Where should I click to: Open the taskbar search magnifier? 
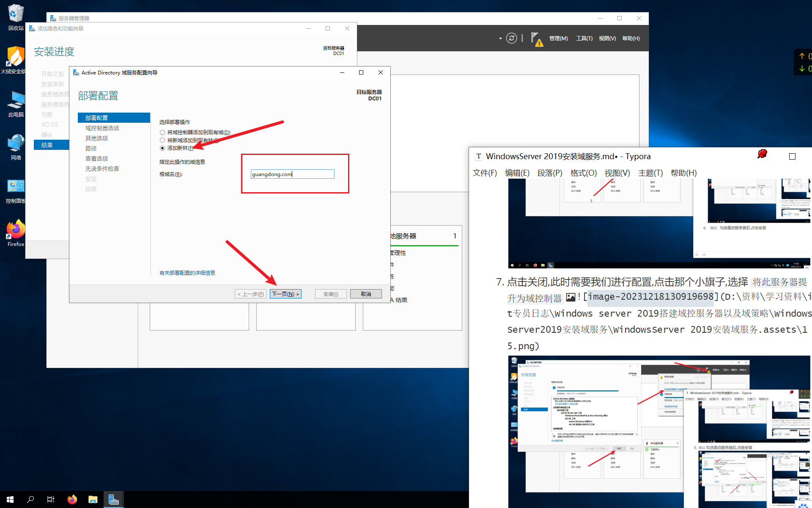click(x=30, y=500)
